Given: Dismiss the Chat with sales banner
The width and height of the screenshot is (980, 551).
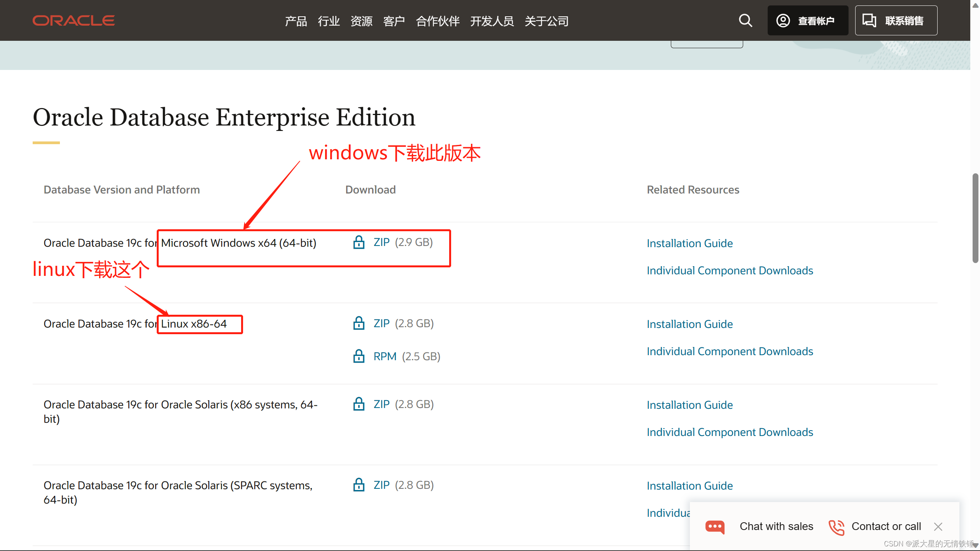Looking at the screenshot, I should (x=938, y=527).
